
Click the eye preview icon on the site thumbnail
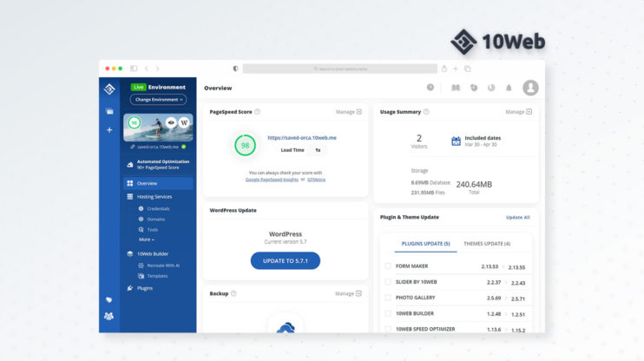tap(171, 122)
